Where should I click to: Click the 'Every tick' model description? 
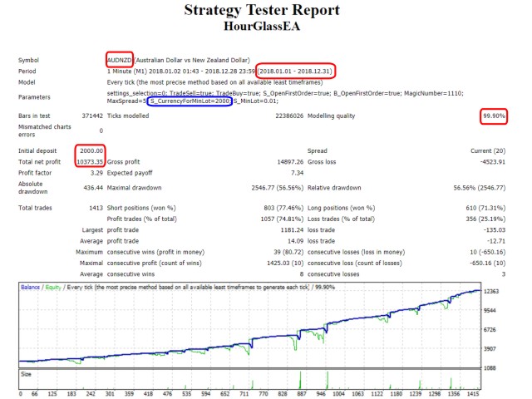pyautogui.click(x=214, y=82)
